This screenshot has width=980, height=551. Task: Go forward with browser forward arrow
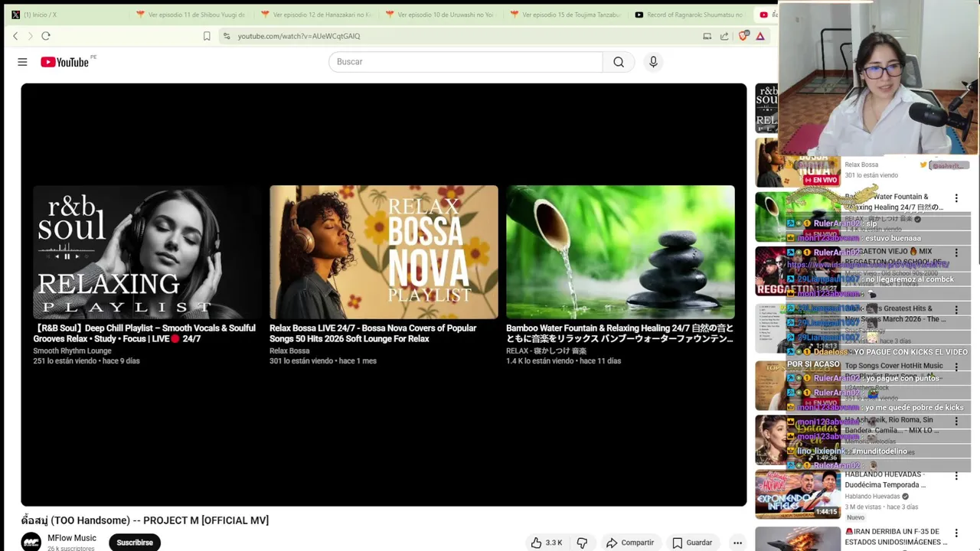coord(31,36)
